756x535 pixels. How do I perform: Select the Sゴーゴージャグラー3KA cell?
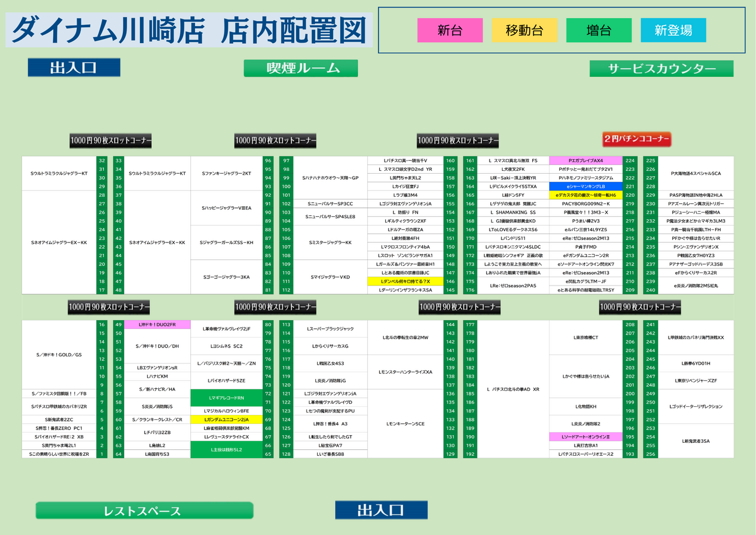(227, 277)
